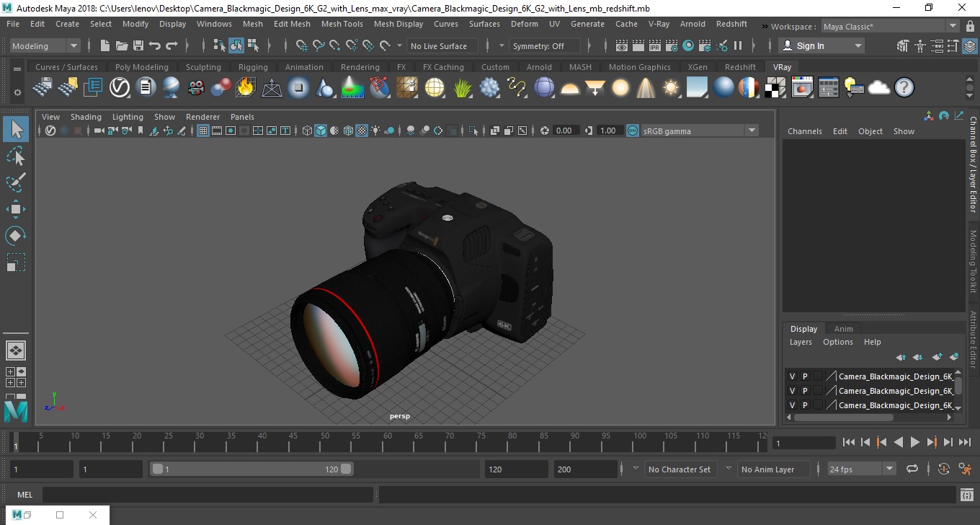This screenshot has height=525, width=980.
Task: Click the V-Ray fire volume grid icon
Action: [x=246, y=88]
